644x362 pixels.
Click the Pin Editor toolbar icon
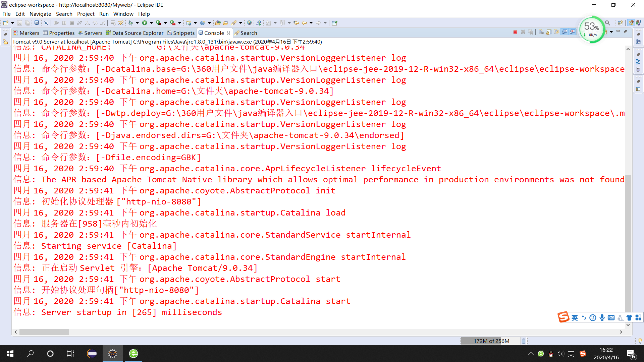click(334, 23)
